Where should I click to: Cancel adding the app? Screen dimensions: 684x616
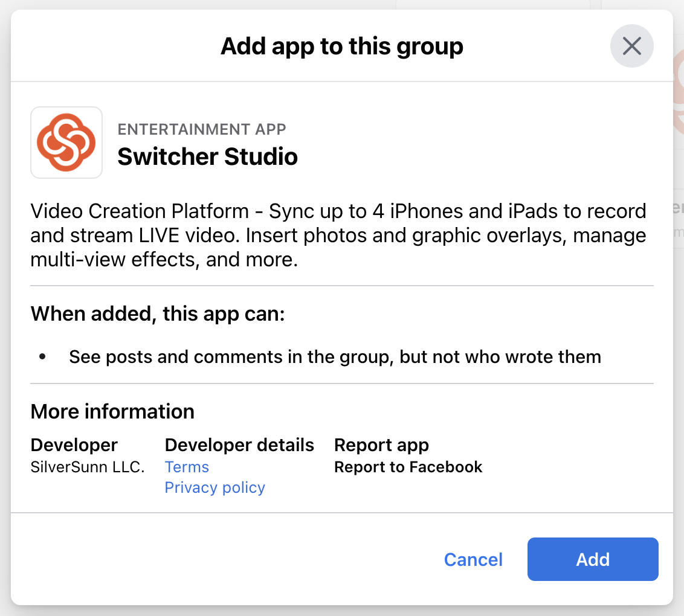(x=473, y=559)
